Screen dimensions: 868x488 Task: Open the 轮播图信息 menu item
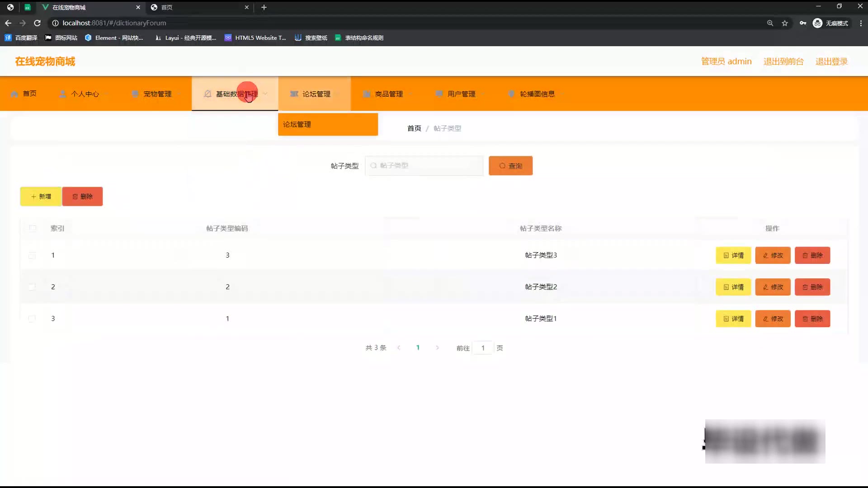(x=537, y=94)
